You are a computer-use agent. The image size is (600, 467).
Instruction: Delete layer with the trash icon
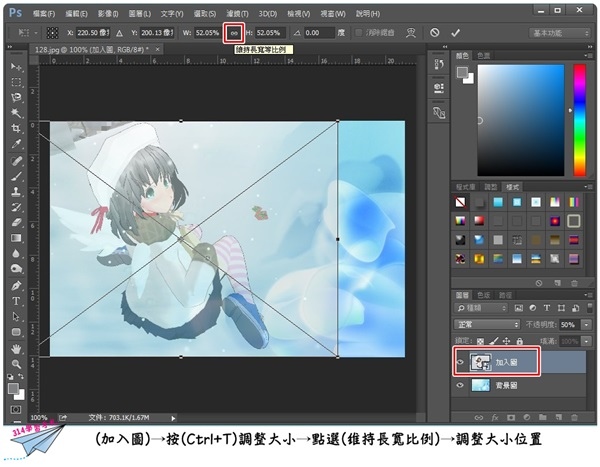click(x=574, y=418)
